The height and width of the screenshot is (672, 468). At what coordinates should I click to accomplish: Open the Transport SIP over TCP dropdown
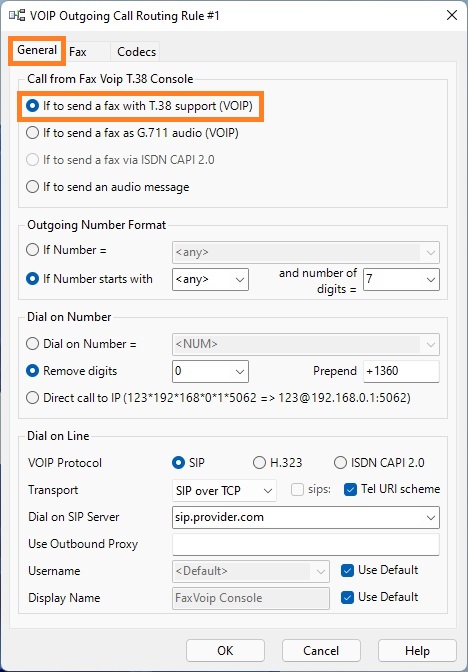coord(224,491)
